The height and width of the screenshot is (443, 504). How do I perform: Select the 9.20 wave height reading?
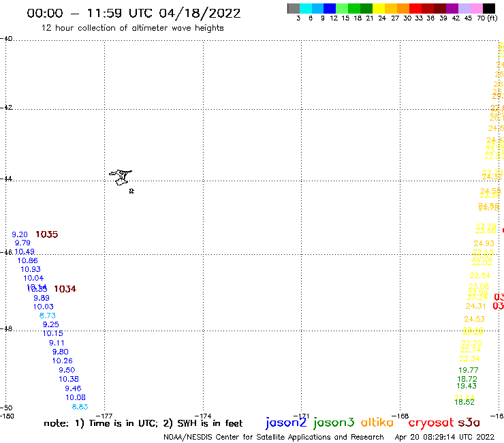tap(20, 234)
